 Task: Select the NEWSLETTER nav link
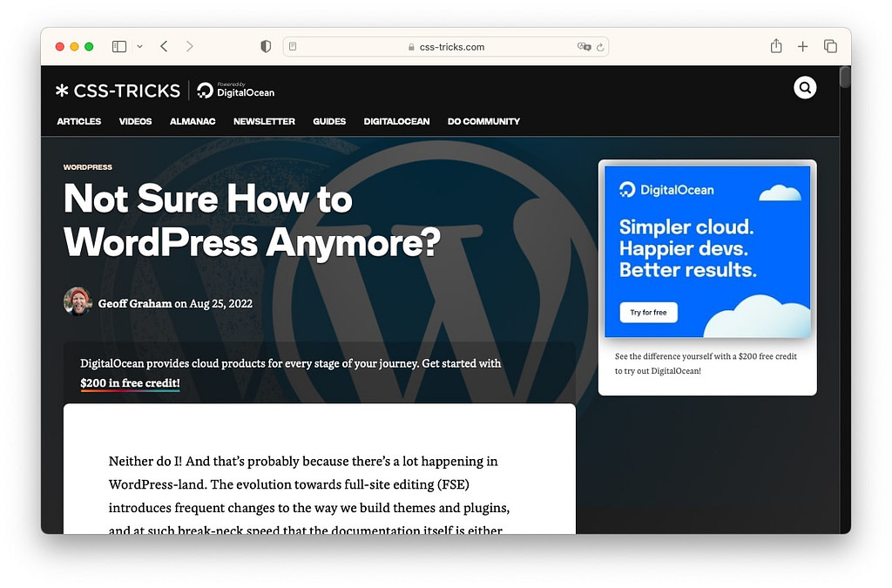pos(264,122)
